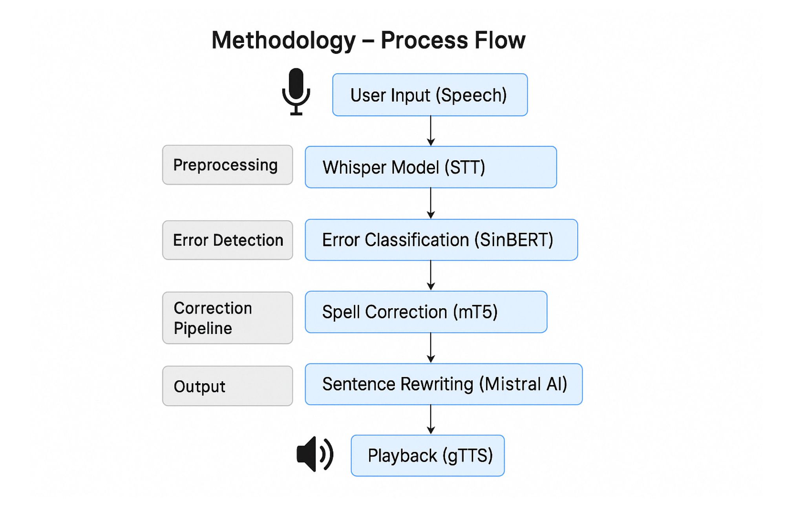Click arrow from Error Classification to Spell Correction
Viewport: 795px width, 532px height.
pos(431,275)
